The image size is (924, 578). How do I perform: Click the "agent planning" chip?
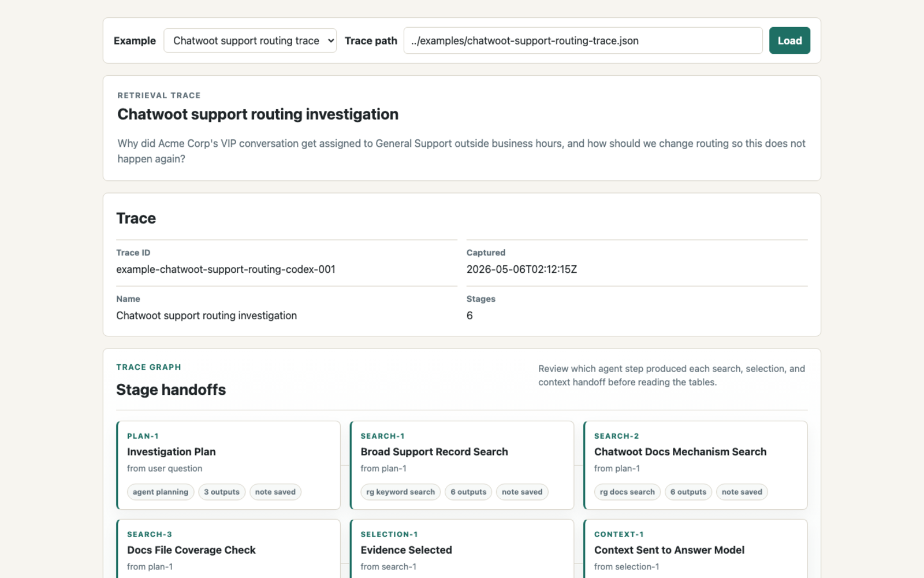pos(161,492)
